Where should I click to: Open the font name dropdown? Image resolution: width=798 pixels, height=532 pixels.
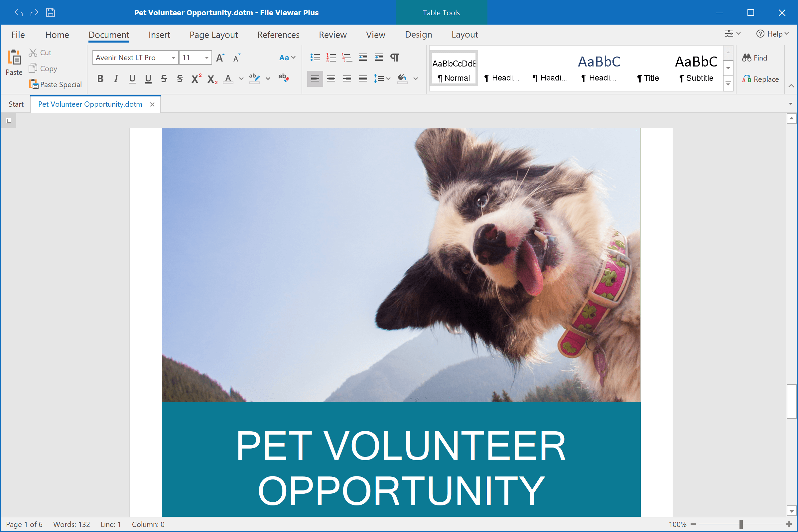[x=173, y=57]
